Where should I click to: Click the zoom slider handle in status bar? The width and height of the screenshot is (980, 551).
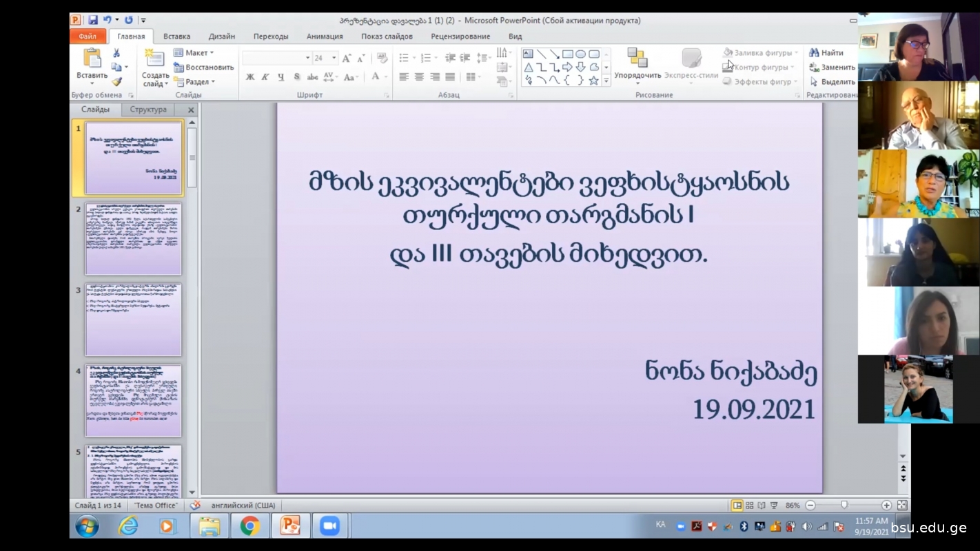click(x=844, y=506)
